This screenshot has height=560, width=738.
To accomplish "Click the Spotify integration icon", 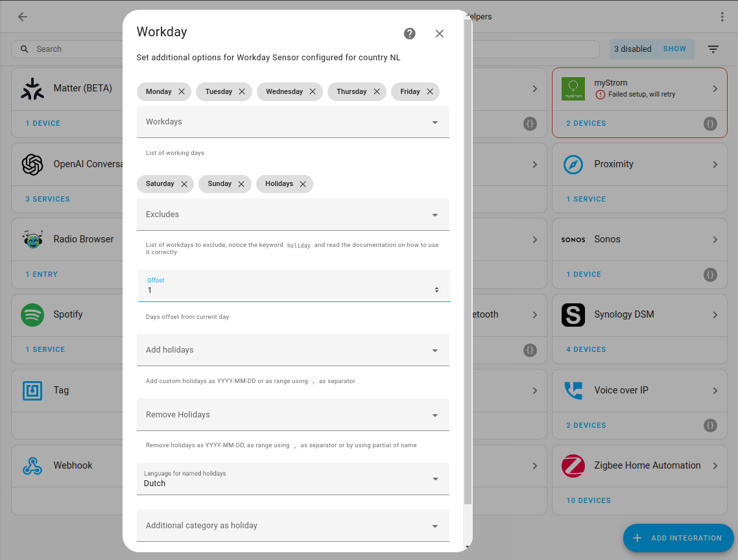I will [32, 314].
